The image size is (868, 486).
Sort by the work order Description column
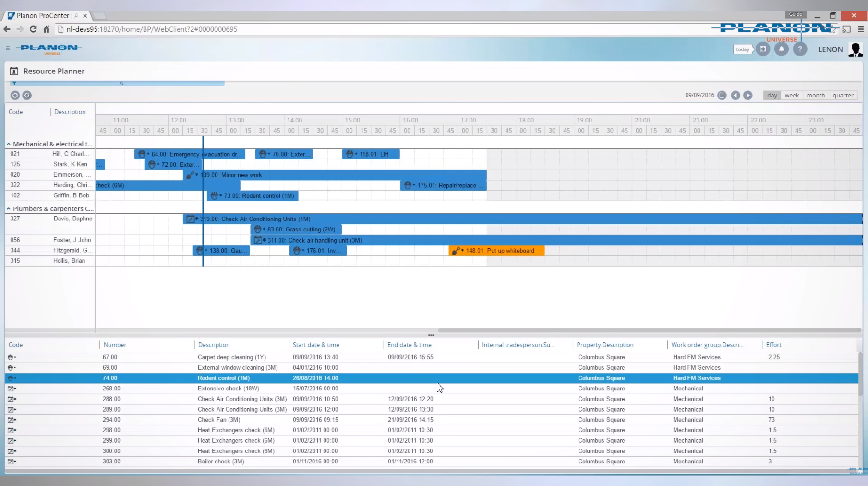pos(214,345)
